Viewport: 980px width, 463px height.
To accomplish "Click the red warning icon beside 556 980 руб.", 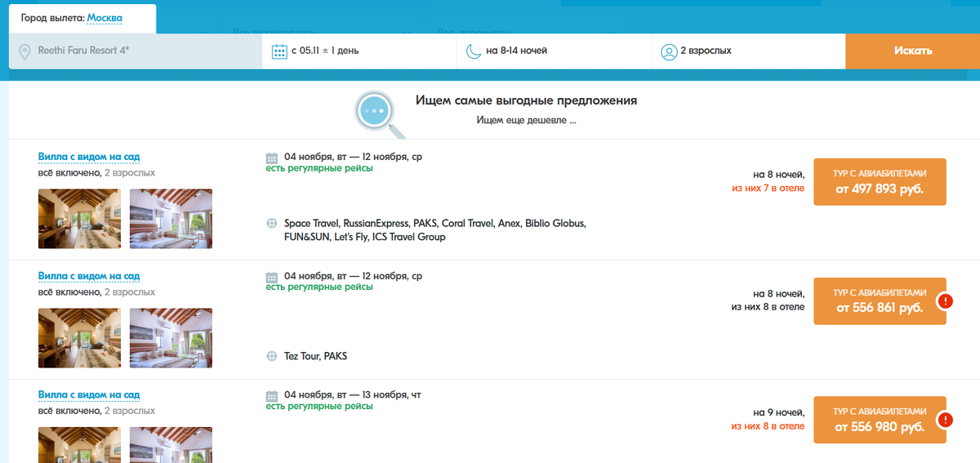I will [945, 421].
